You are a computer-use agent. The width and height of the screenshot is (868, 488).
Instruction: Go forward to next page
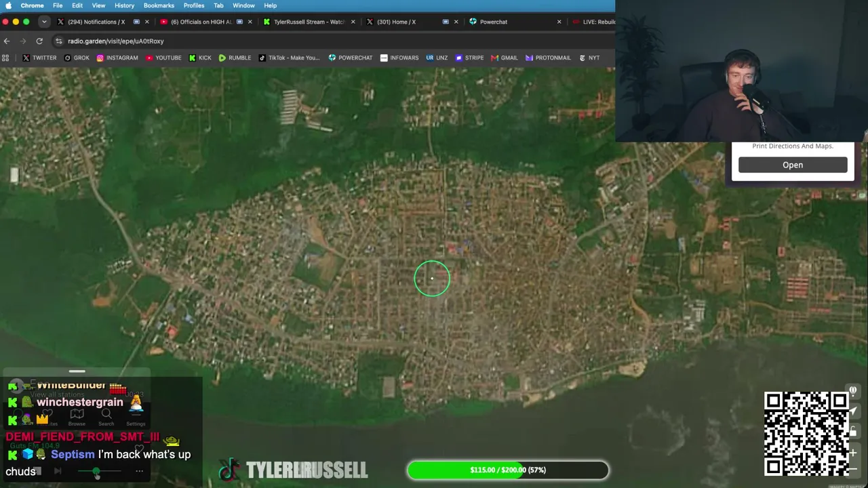23,41
